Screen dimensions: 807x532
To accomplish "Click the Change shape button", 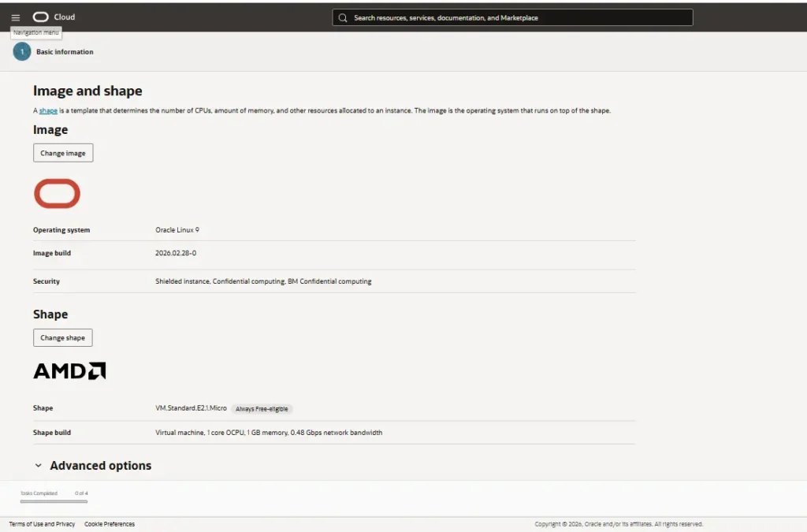I will [62, 337].
